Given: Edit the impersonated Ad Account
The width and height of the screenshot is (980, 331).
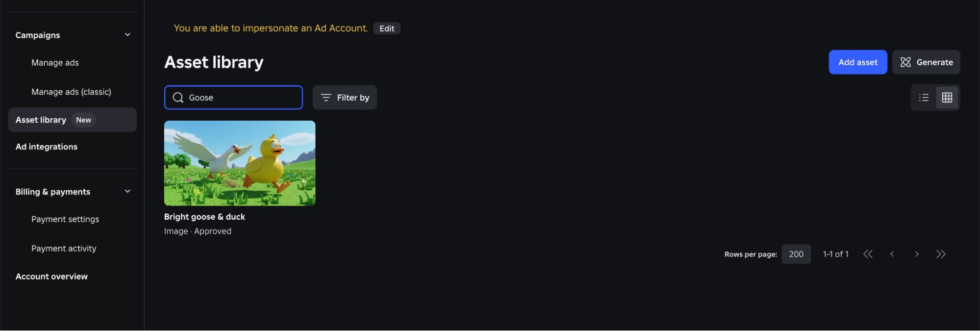Looking at the screenshot, I should pos(387,28).
